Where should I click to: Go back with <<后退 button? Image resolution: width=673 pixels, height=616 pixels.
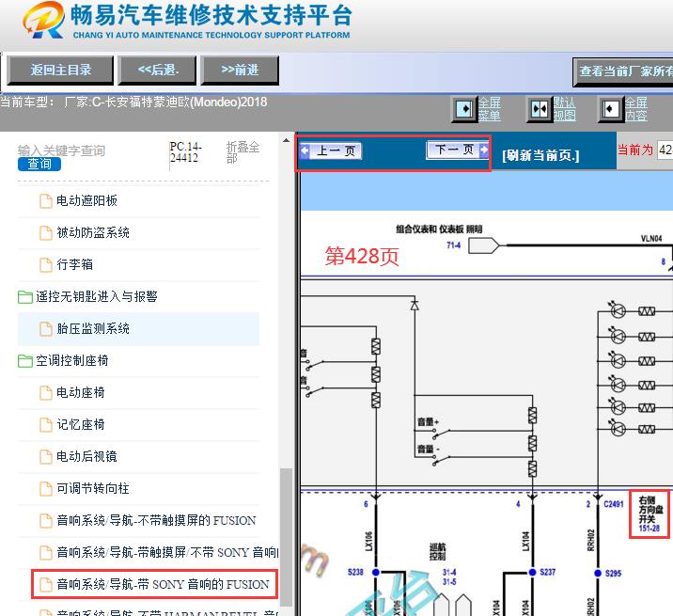[x=158, y=70]
